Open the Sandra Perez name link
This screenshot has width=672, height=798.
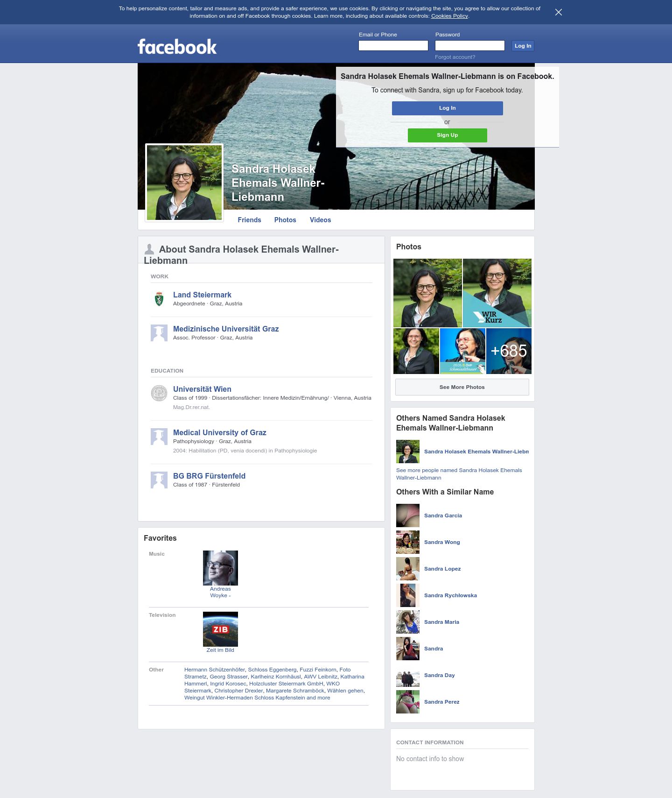pyautogui.click(x=441, y=702)
